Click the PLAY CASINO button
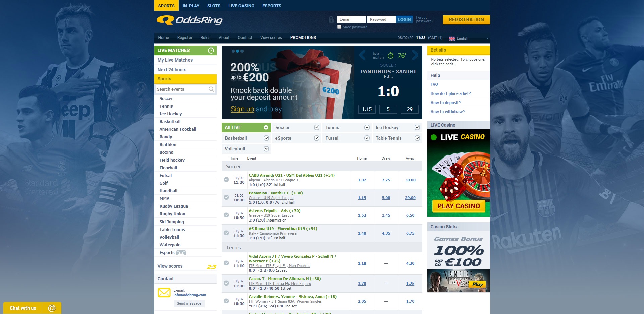Viewport: 644px width, 314px height. pos(459,206)
